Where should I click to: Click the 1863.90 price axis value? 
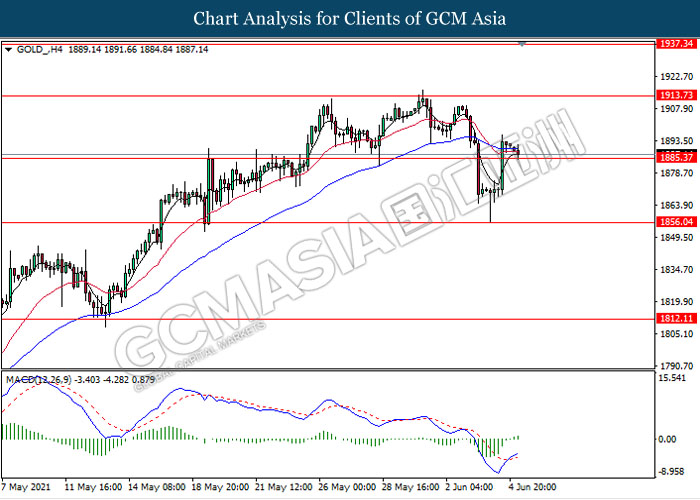[677, 205]
